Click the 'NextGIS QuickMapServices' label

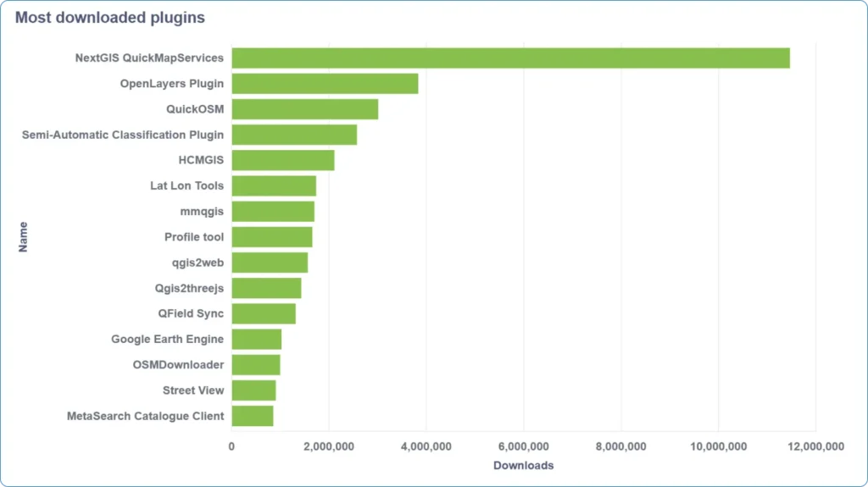(x=149, y=58)
